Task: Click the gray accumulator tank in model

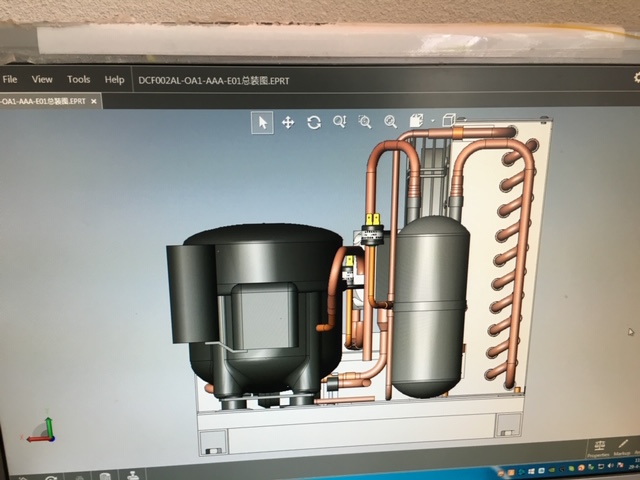Action: (x=431, y=306)
